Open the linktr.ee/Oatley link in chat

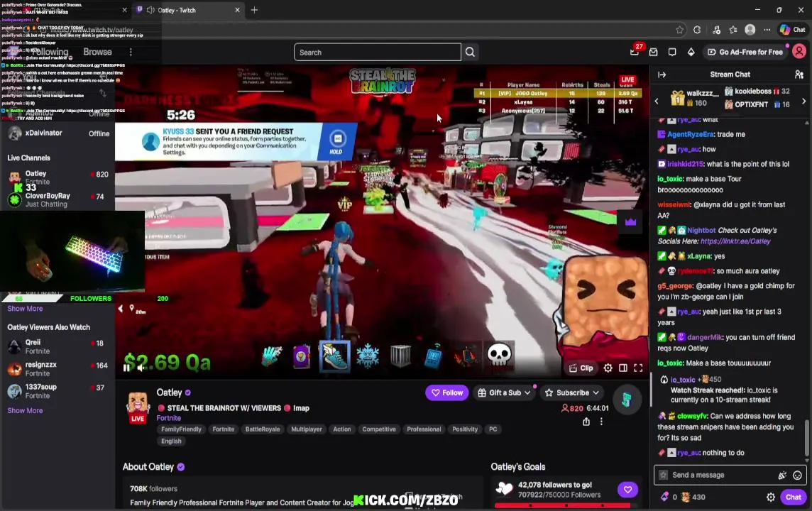[x=735, y=241]
